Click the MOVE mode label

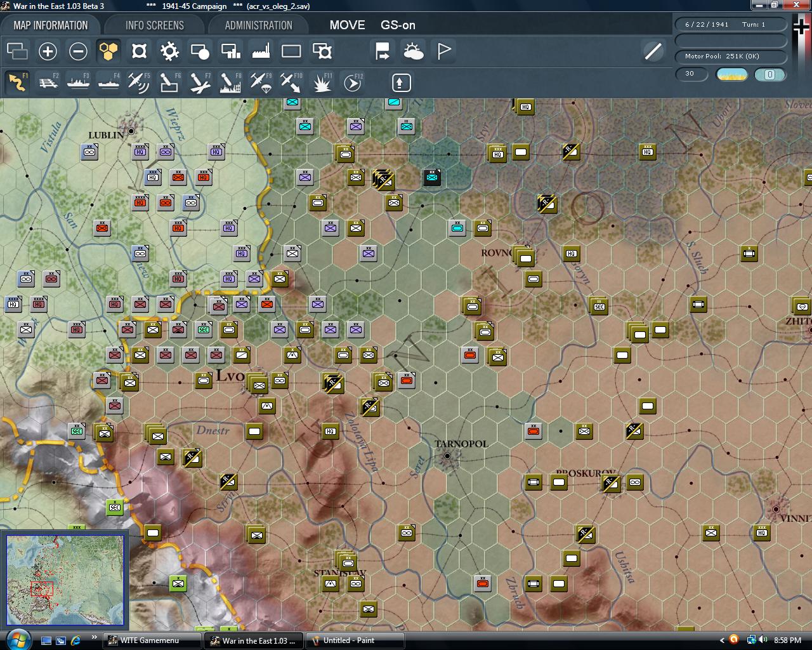[347, 25]
